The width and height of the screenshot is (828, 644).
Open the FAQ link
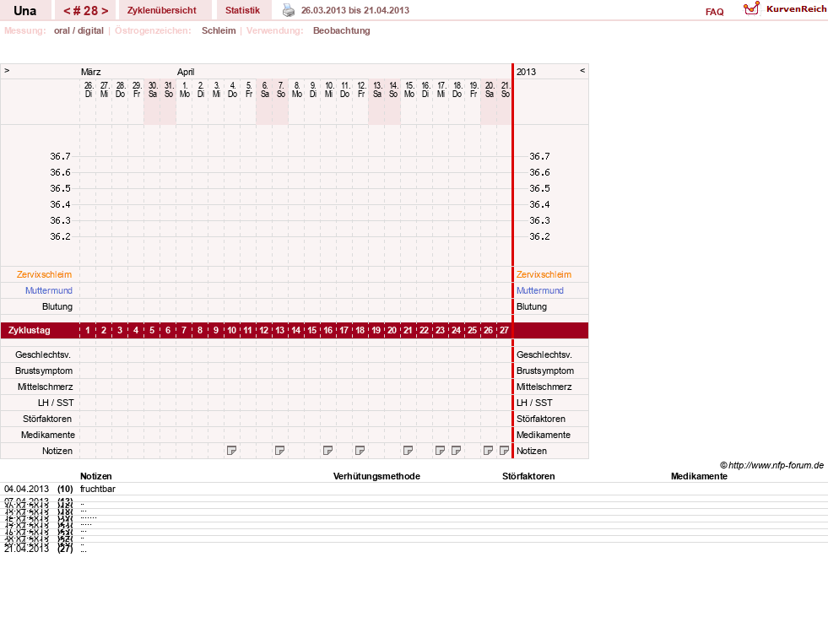point(714,12)
